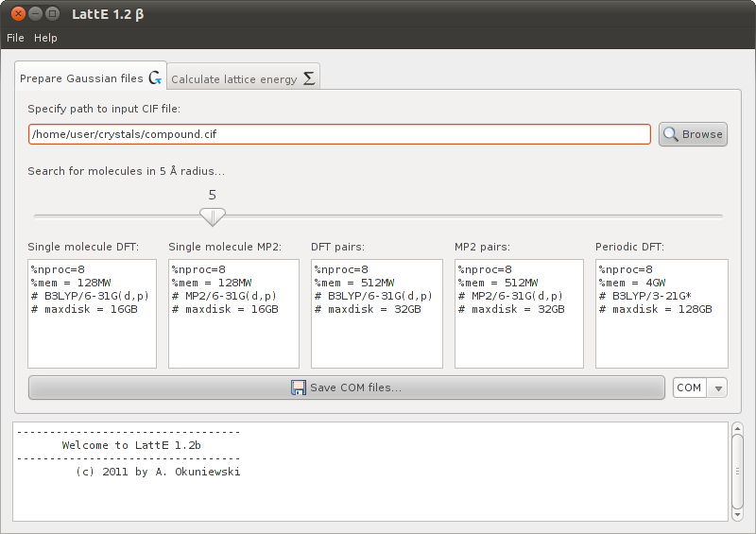756x534 pixels.
Task: Click inside Single molecule DFT text box
Action: click(92, 314)
